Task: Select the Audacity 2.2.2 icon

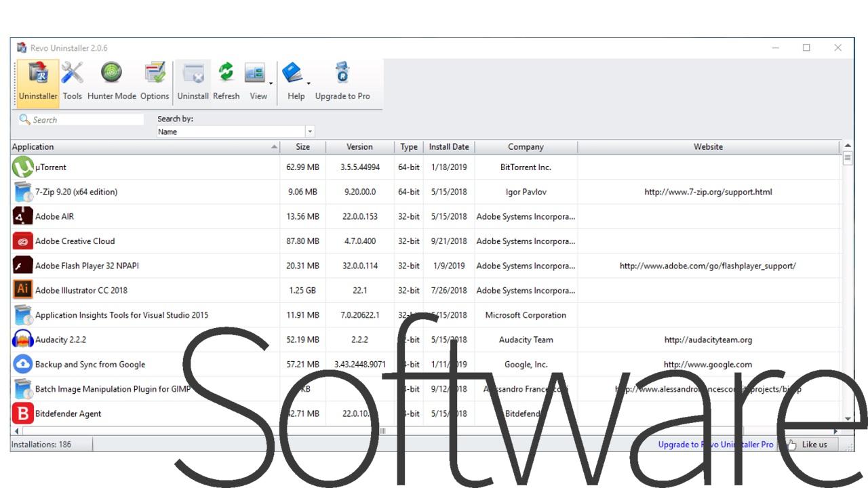Action: (x=23, y=340)
